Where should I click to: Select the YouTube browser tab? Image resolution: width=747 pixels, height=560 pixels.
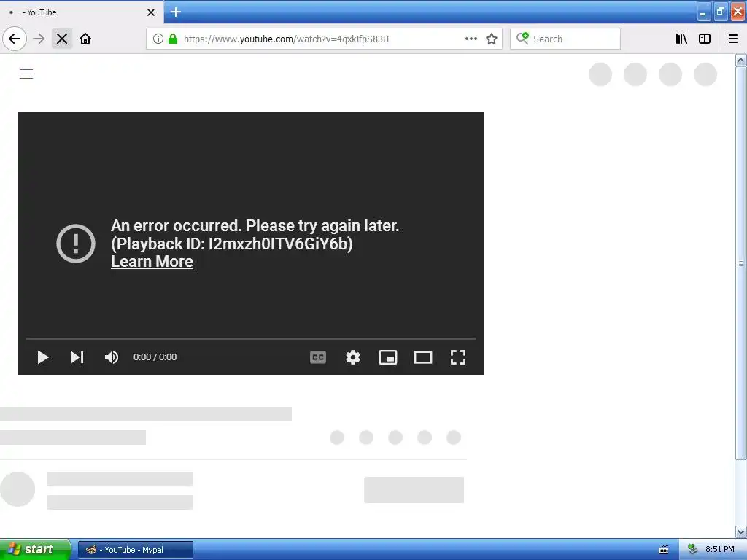click(81, 12)
